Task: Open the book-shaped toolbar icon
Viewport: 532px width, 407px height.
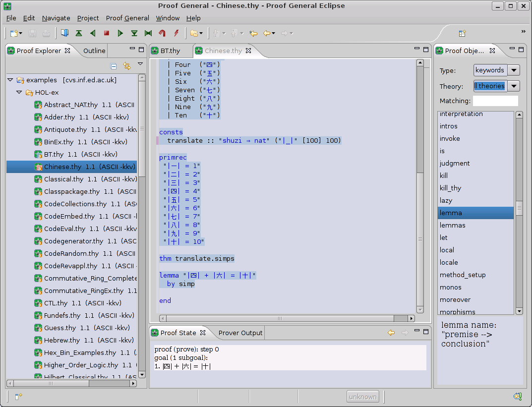Action: (x=64, y=33)
